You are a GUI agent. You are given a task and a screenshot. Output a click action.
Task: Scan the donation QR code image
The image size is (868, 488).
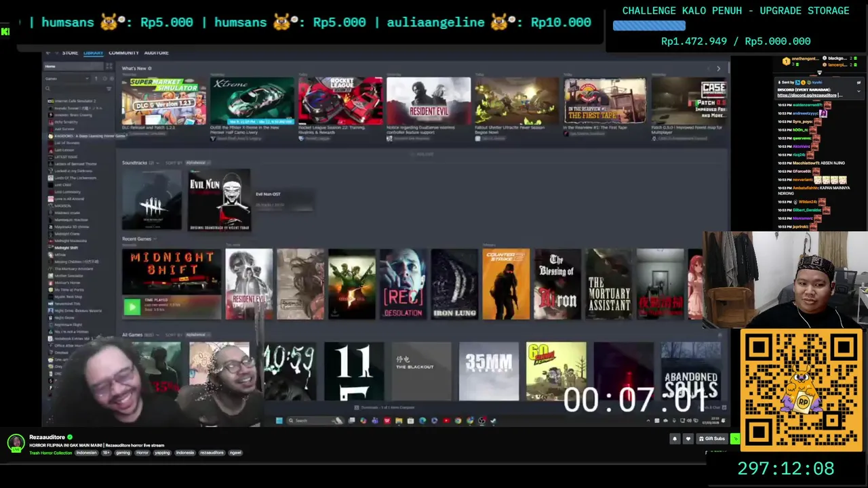coord(801,390)
